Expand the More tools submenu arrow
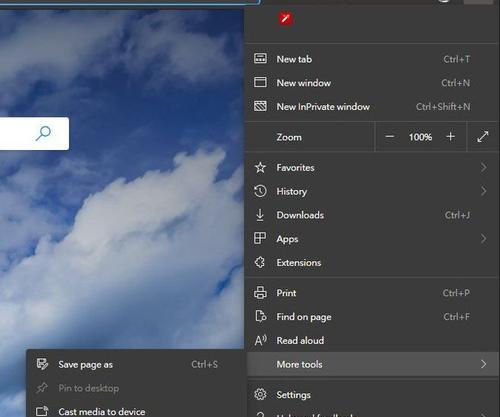This screenshot has width=500, height=417. (x=483, y=364)
